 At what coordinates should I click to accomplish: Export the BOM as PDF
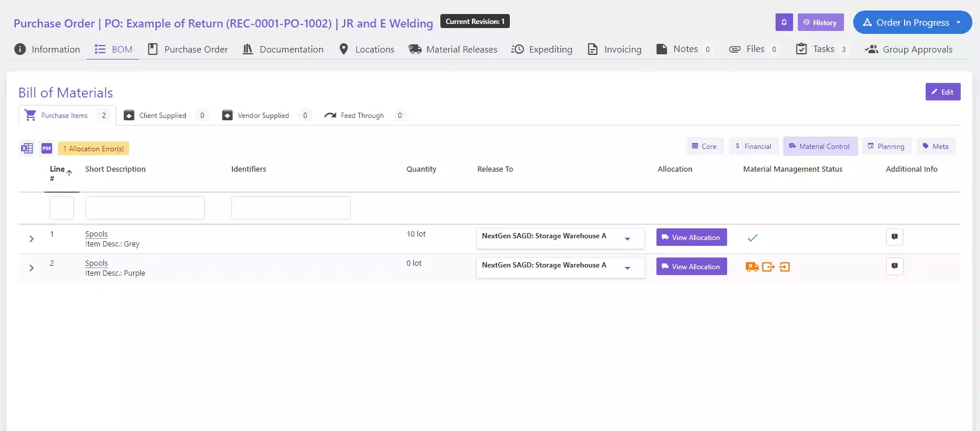point(47,148)
